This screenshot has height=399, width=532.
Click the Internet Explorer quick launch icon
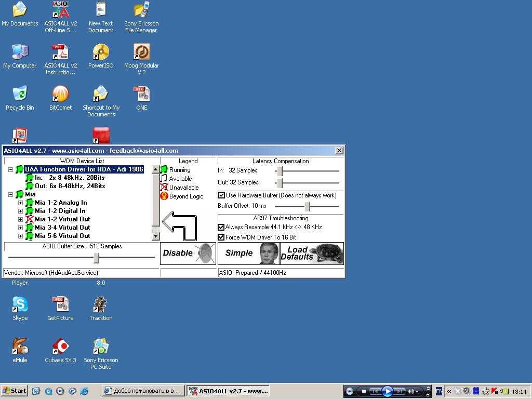84,391
